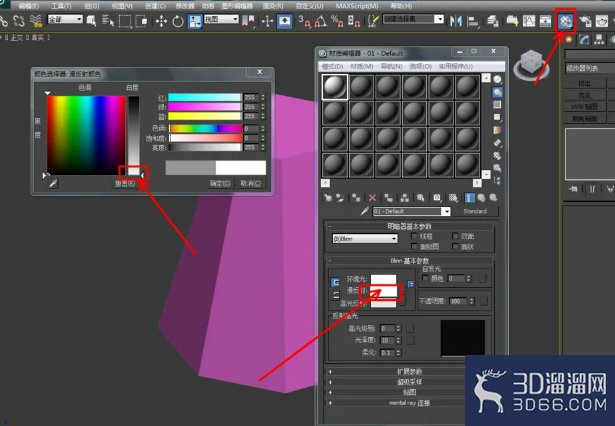The width and height of the screenshot is (615, 426).
Task: Click 重置(R) in Color Selector
Action: coord(125,183)
